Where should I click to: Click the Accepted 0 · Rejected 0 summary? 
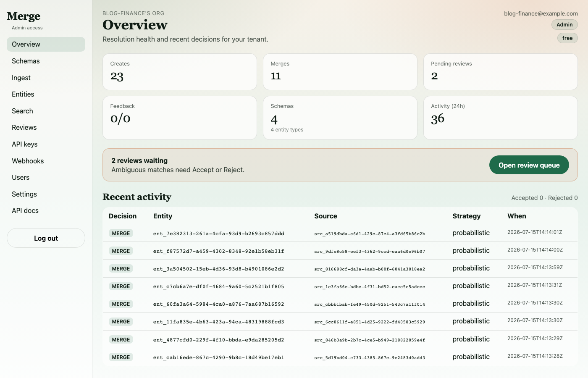click(544, 198)
